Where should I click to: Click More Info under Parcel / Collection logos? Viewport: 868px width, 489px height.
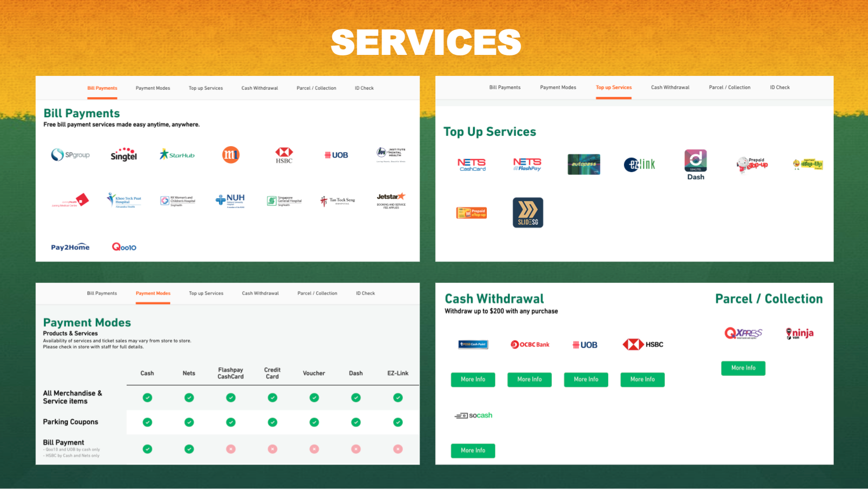tap(743, 368)
